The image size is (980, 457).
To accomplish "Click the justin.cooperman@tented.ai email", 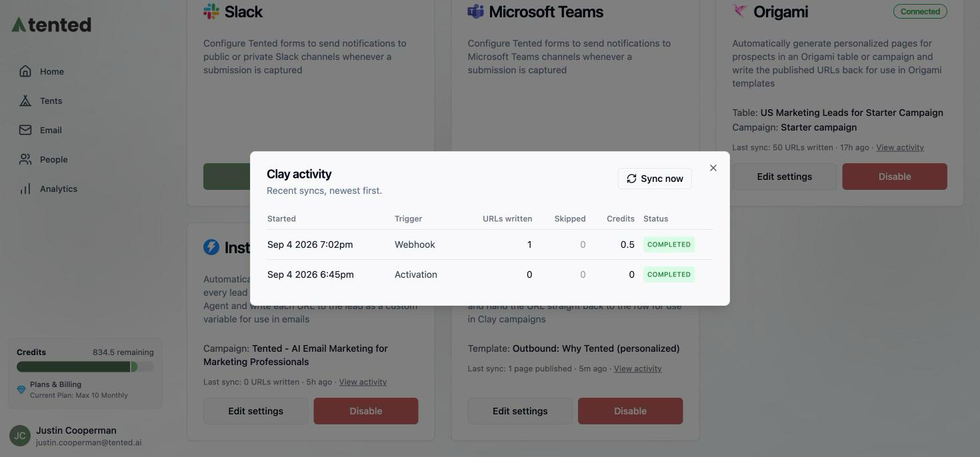I will (89, 442).
